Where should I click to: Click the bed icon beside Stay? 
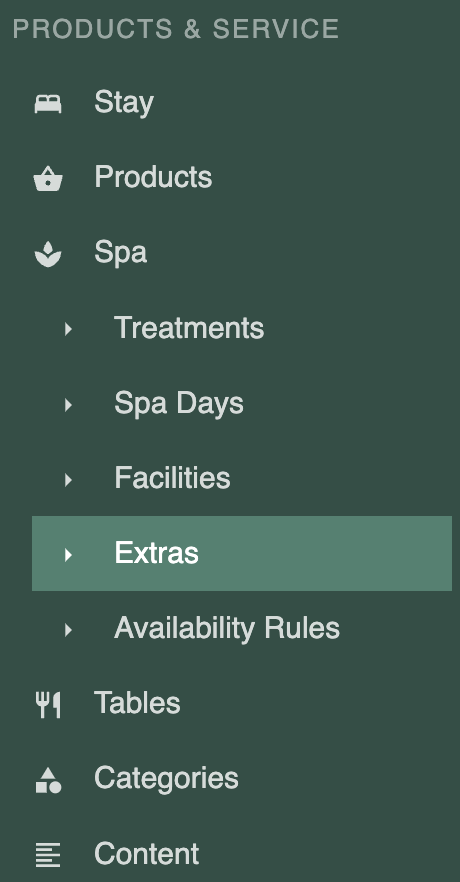point(48,104)
